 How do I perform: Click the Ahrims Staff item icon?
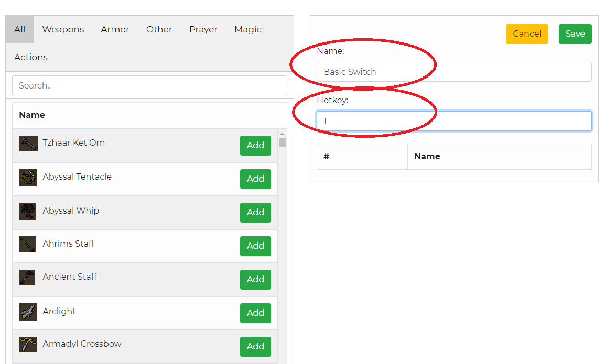click(28, 245)
